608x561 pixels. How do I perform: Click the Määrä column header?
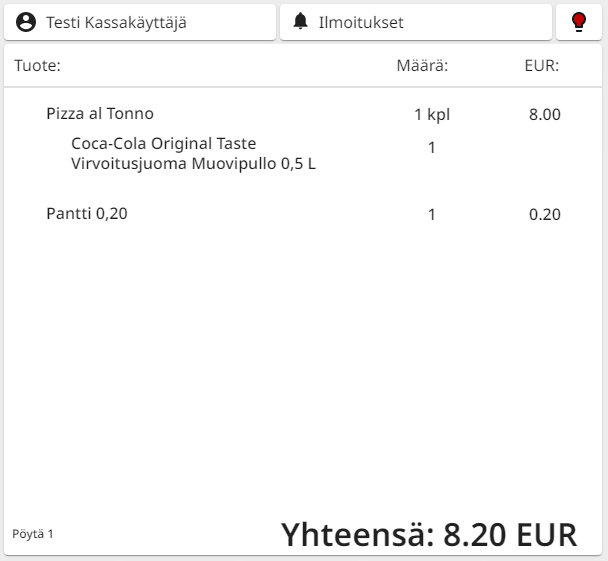pos(422,66)
